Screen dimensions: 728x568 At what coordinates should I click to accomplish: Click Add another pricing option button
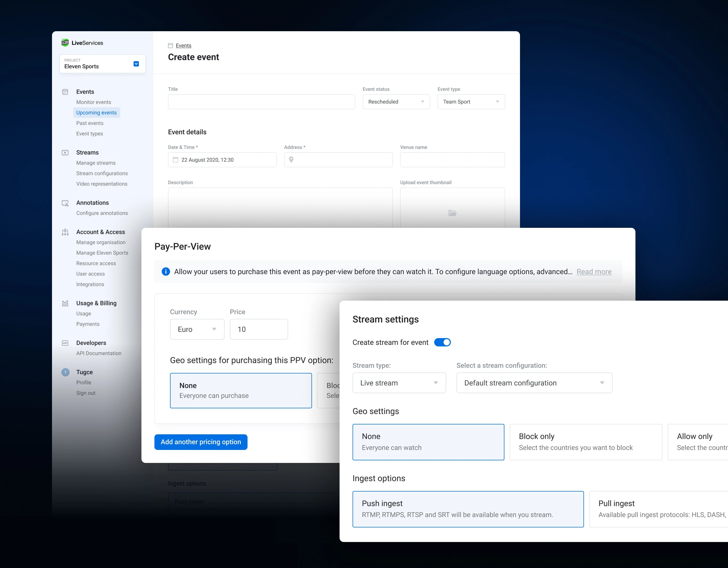coord(201,442)
